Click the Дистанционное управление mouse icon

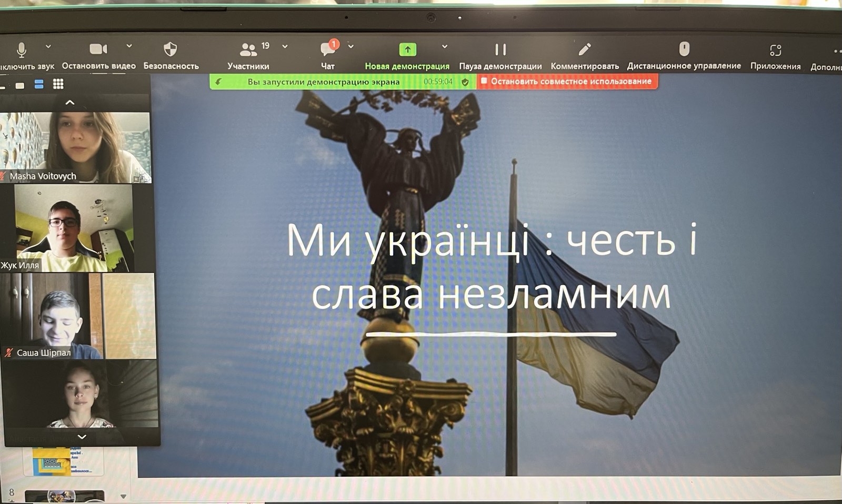684,49
